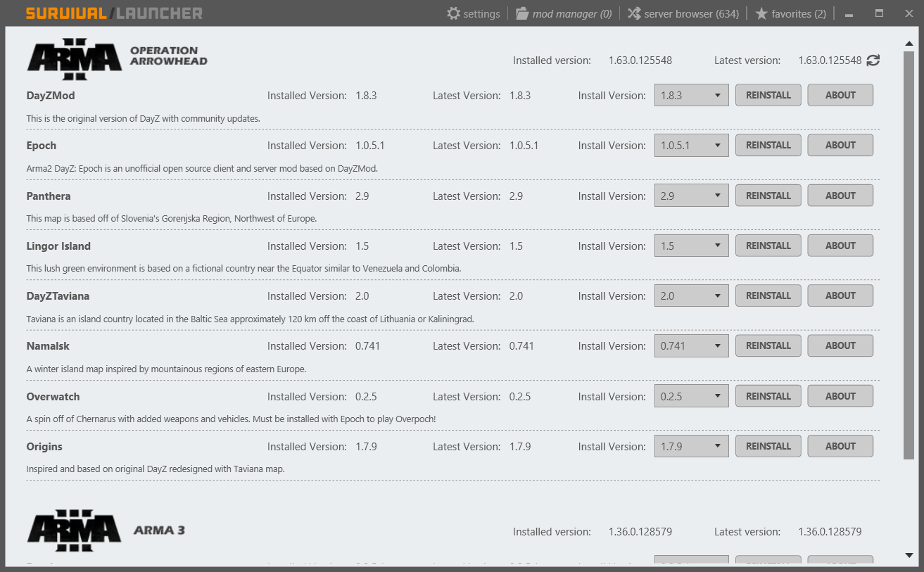Click Namalsk winter island description

[166, 369]
